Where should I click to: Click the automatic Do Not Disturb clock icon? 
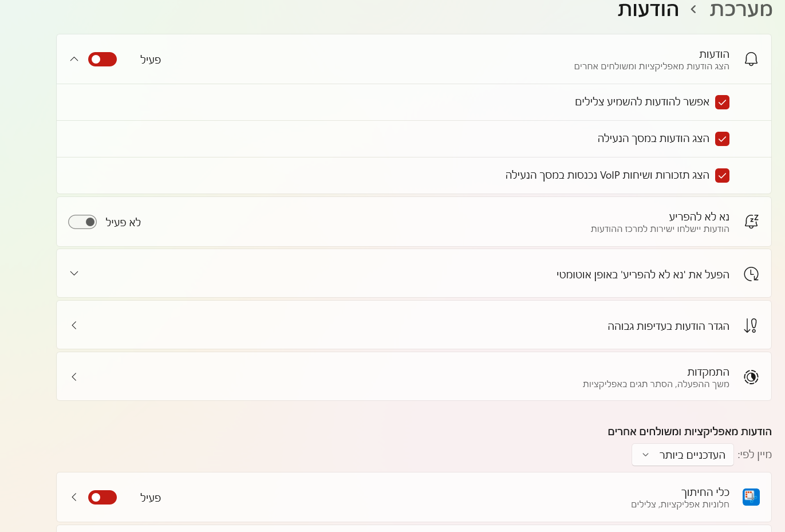pos(751,274)
